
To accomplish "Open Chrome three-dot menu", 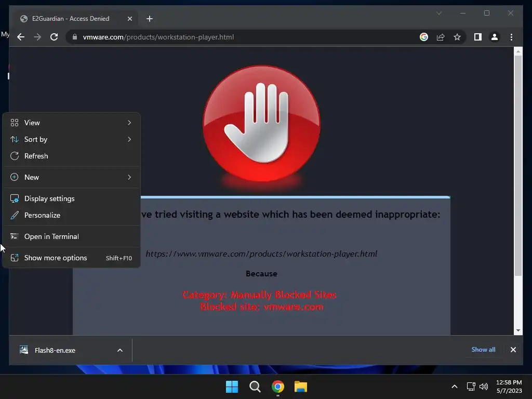I will [x=511, y=37].
